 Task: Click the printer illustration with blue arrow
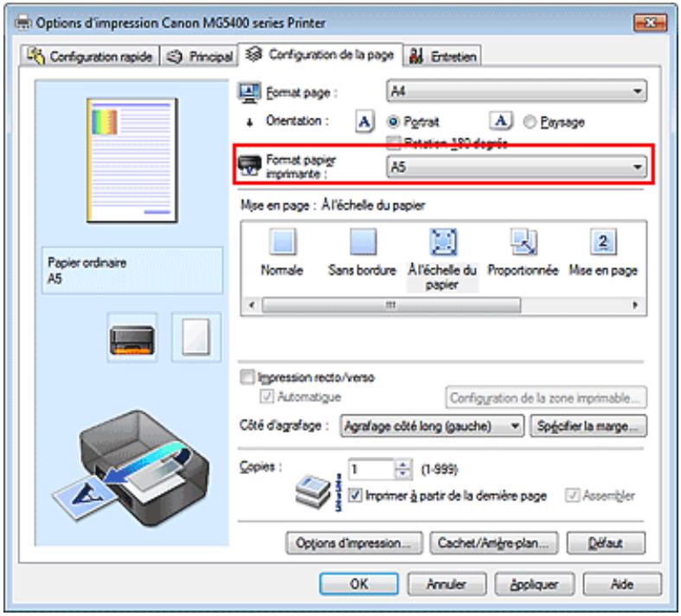(132, 468)
